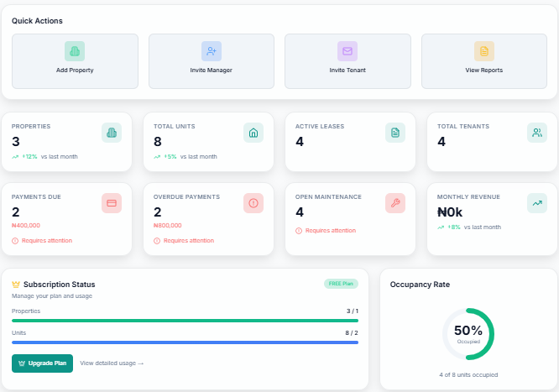Click the blue Units usage bar

pos(185,342)
